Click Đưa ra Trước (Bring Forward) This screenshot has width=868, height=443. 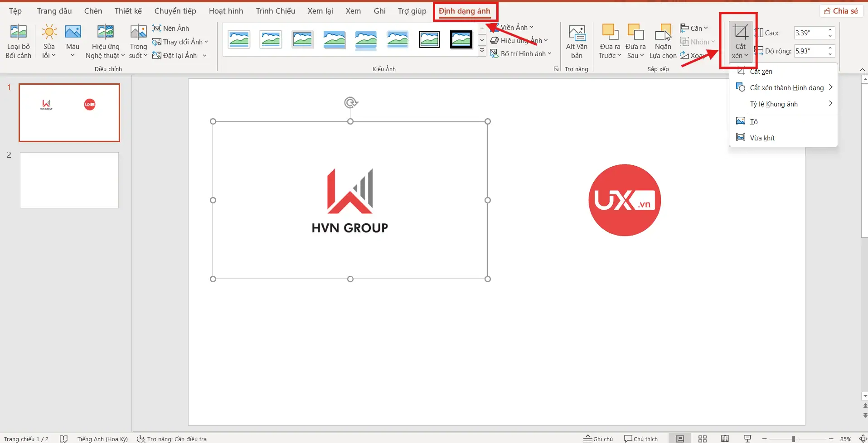pos(609,41)
